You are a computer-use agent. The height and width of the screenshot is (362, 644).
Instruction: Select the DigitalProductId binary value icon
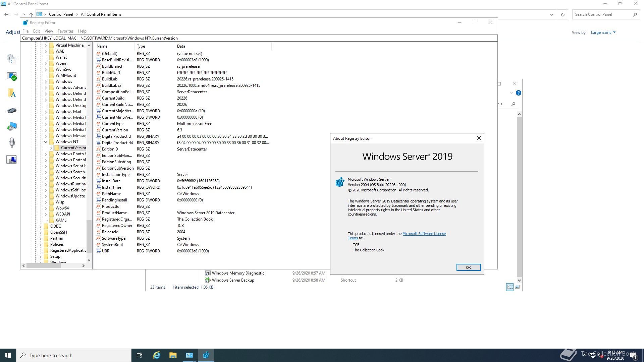[99, 136]
